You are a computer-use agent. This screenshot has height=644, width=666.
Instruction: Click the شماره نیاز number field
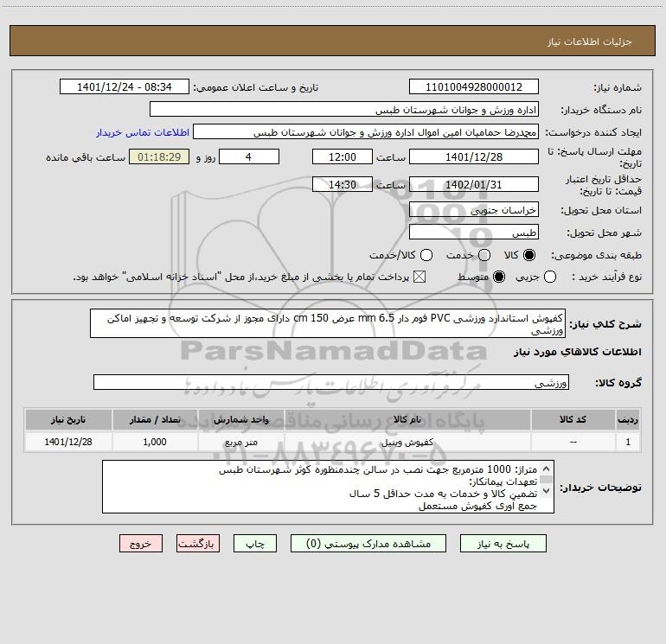[474, 87]
